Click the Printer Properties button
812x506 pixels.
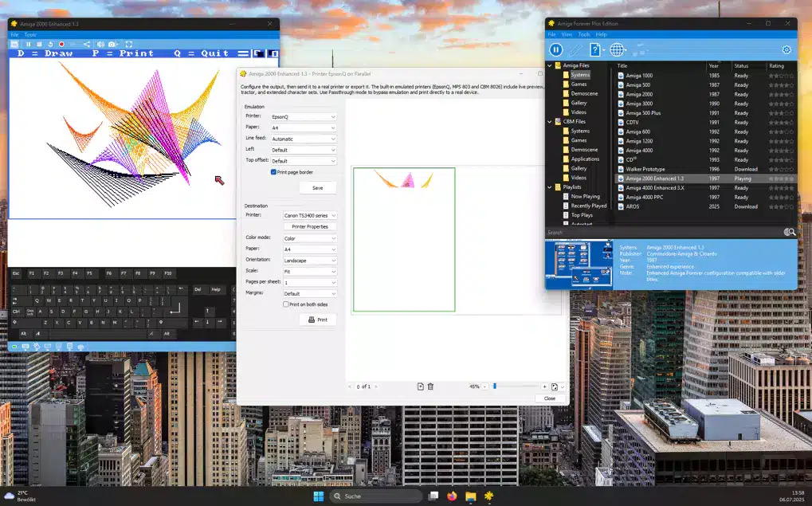[310, 227]
